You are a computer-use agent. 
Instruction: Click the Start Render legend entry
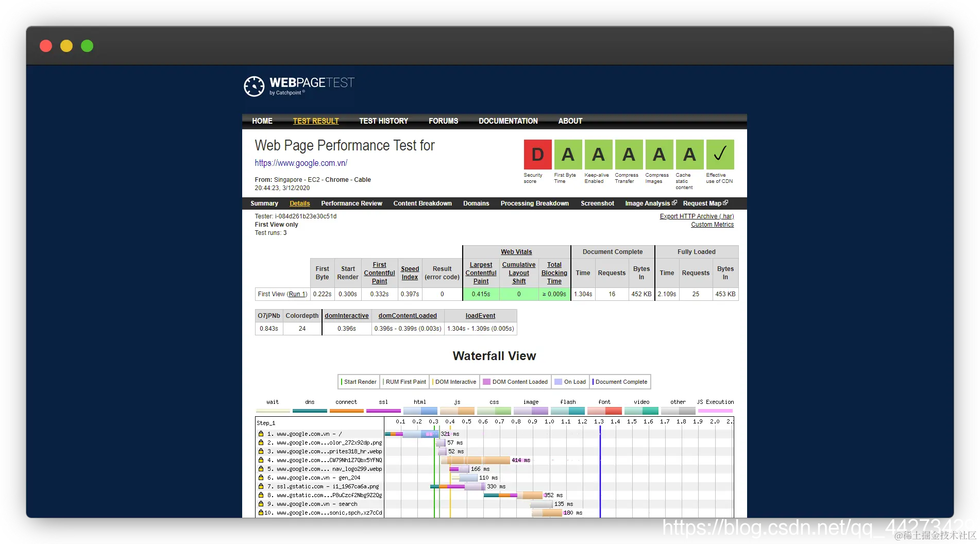pos(359,382)
